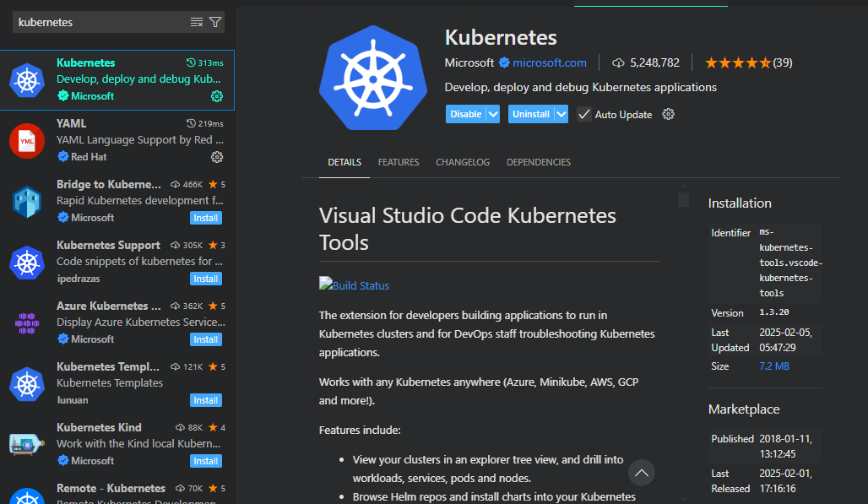Select the red YAML extension icon
The height and width of the screenshot is (504, 868).
coord(26,141)
